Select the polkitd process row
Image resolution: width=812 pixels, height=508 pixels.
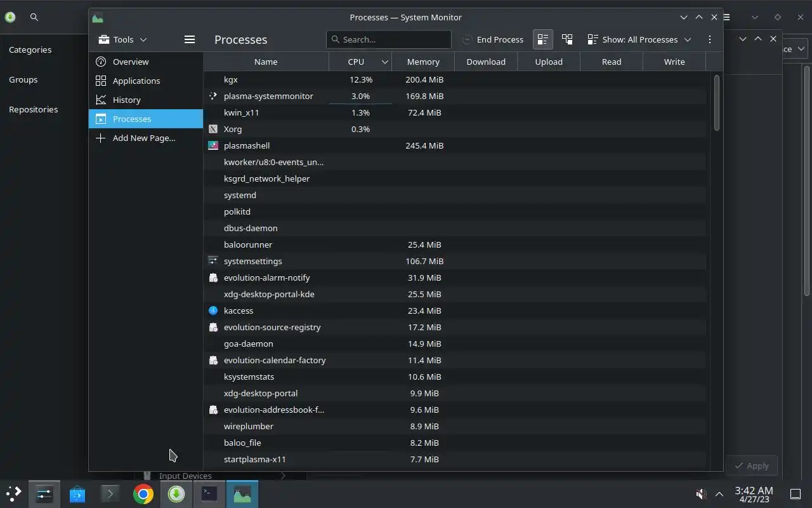pyautogui.click(x=455, y=211)
